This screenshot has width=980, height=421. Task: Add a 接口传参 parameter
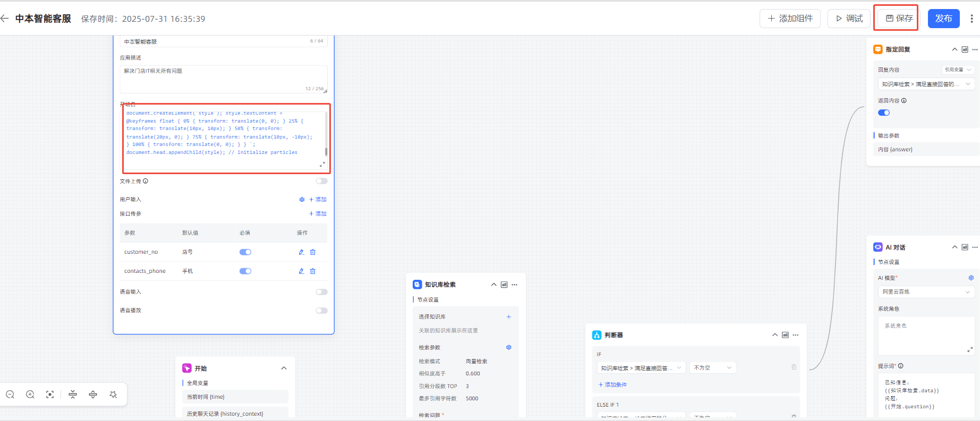click(318, 214)
